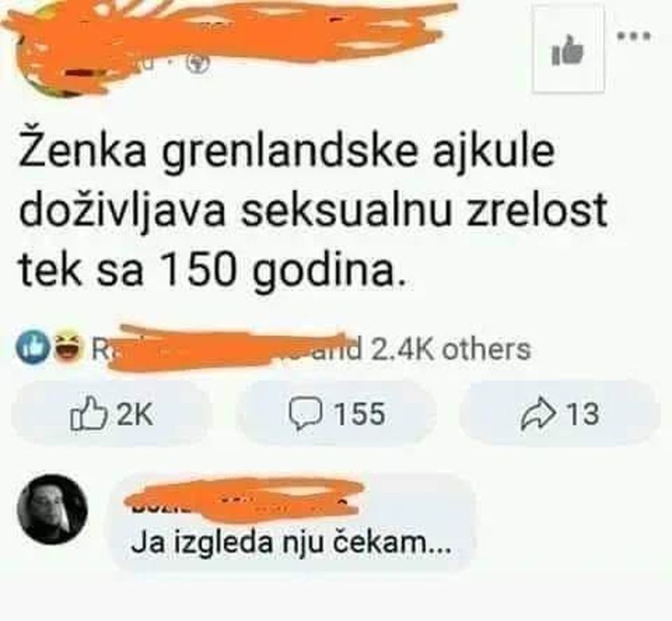Click the thumbs-up outline icon
The width and height of the screenshot is (672, 621).
coord(88,413)
